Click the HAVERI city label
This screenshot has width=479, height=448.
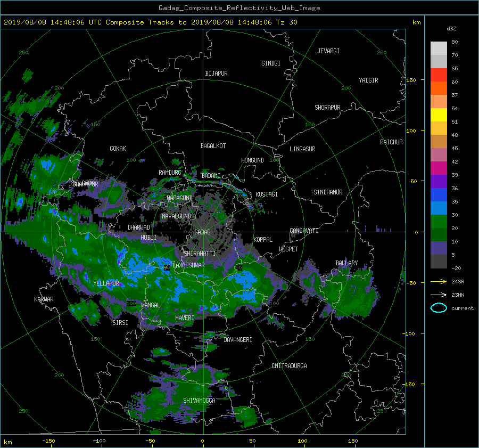coord(185,318)
